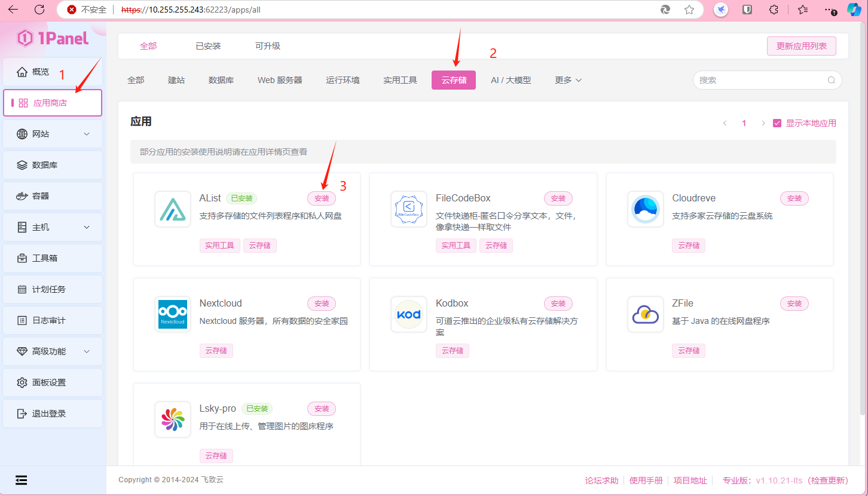Select the AI / 大模型 category tab
868x496 pixels.
511,79
